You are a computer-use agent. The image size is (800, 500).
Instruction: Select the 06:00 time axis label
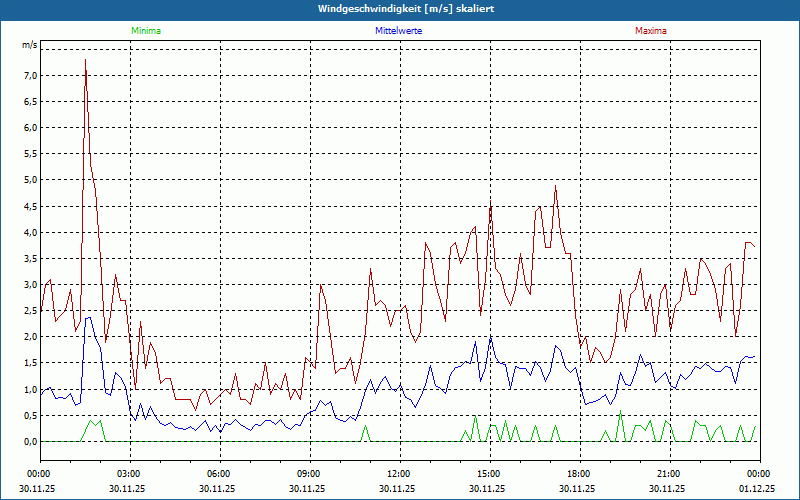pos(218,474)
